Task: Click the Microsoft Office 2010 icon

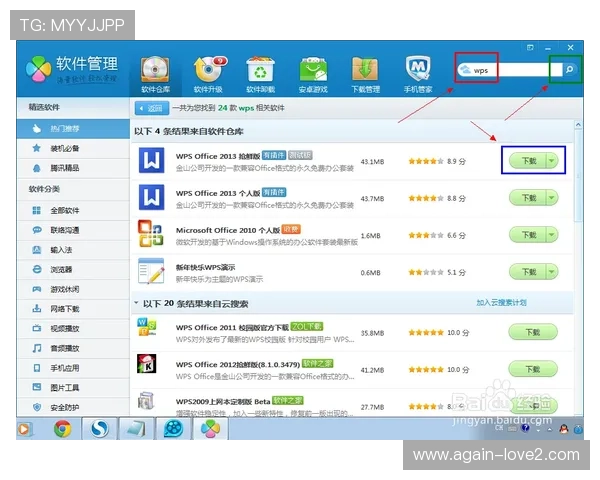Action: [x=151, y=233]
